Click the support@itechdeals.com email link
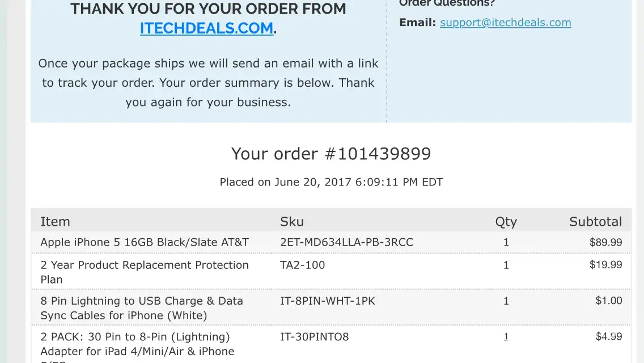The height and width of the screenshot is (363, 644). 505,23
